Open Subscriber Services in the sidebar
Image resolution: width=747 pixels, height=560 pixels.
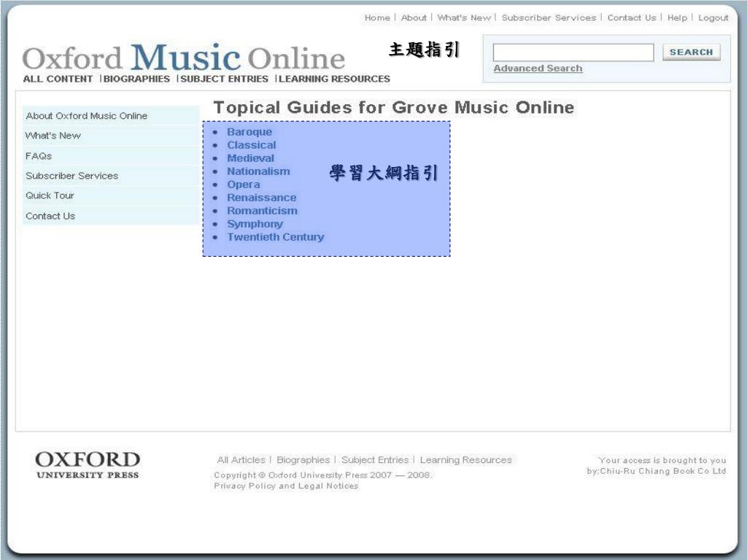click(111, 176)
